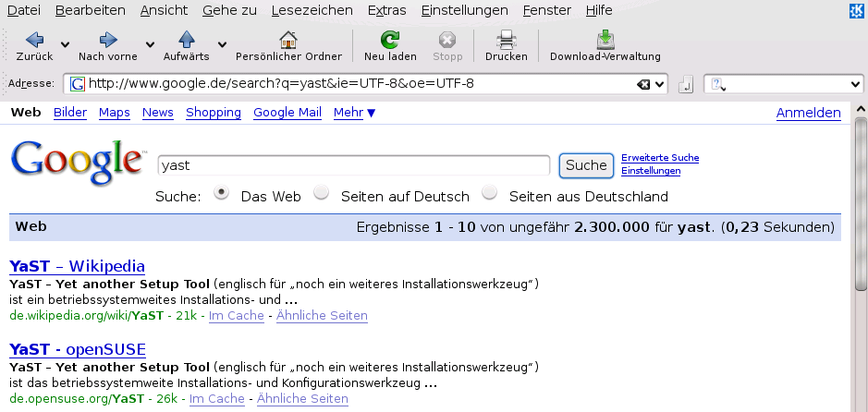Click the KDE logo icon in menu bar
The image size is (868, 412).
(x=856, y=10)
